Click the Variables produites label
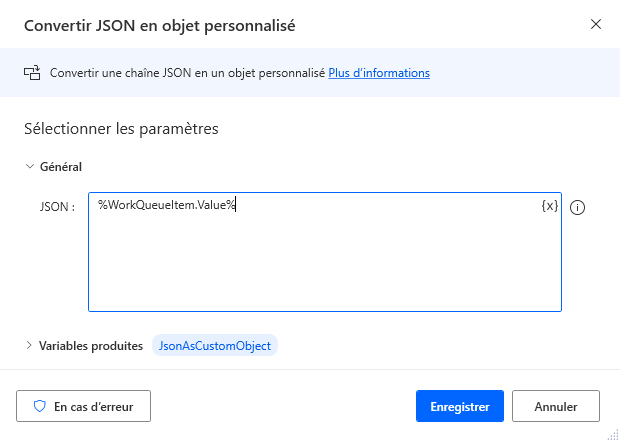The width and height of the screenshot is (620, 442). (x=91, y=345)
